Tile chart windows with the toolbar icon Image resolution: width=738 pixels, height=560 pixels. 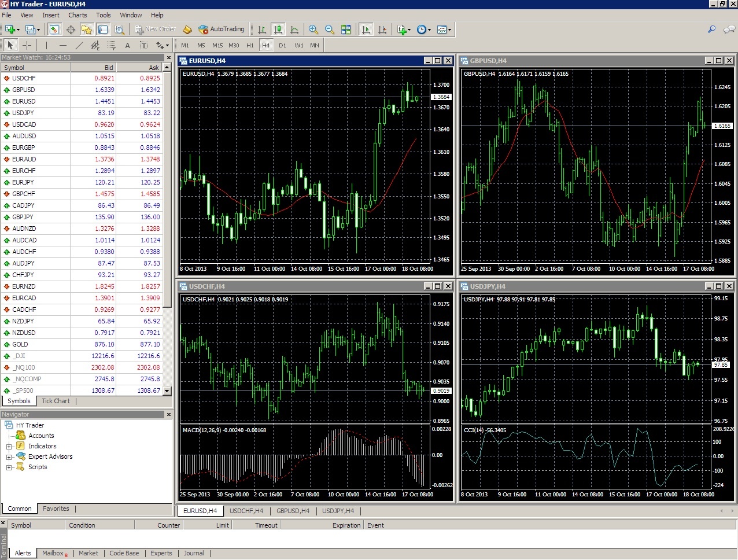point(346,30)
